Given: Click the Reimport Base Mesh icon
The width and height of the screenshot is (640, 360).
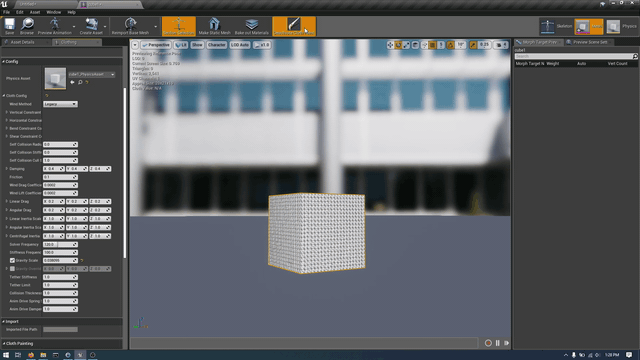Looking at the screenshot, I should point(130,26).
